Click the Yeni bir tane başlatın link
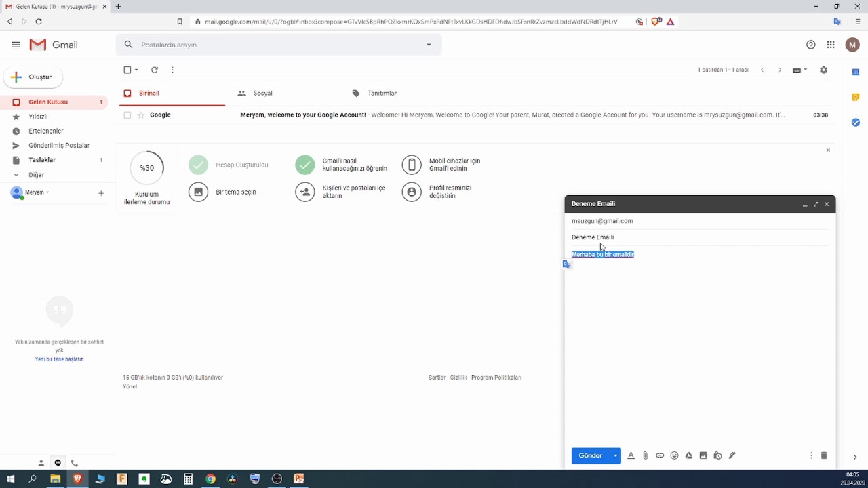Viewport: 868px width, 488px height. 59,359
